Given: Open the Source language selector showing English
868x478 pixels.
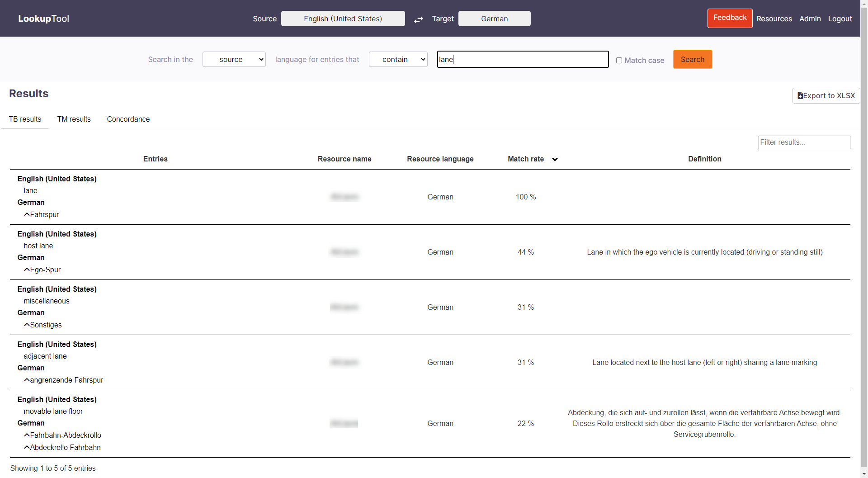Looking at the screenshot, I should coord(343,19).
